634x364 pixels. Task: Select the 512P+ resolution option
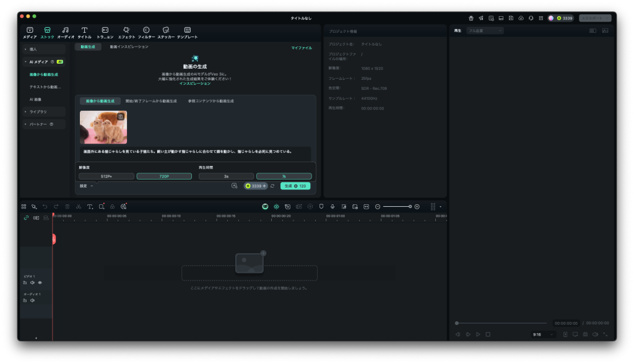pyautogui.click(x=106, y=176)
